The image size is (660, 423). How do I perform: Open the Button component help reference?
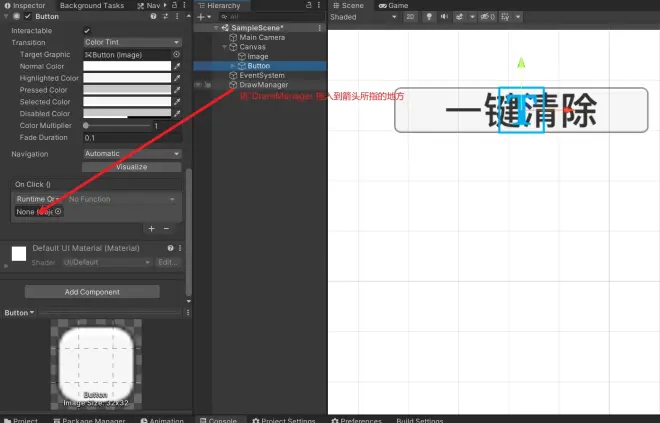153,16
